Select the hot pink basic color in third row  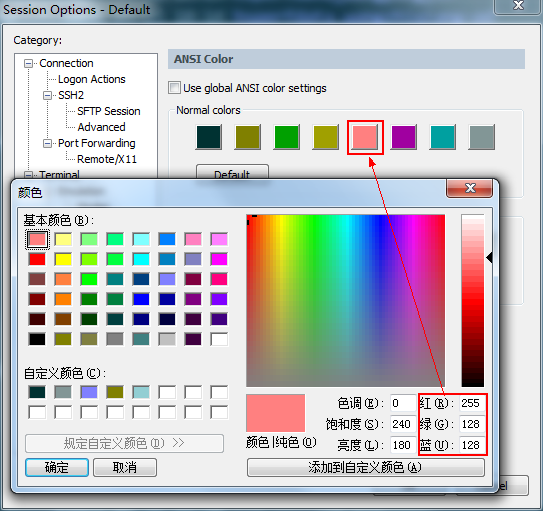219,279
